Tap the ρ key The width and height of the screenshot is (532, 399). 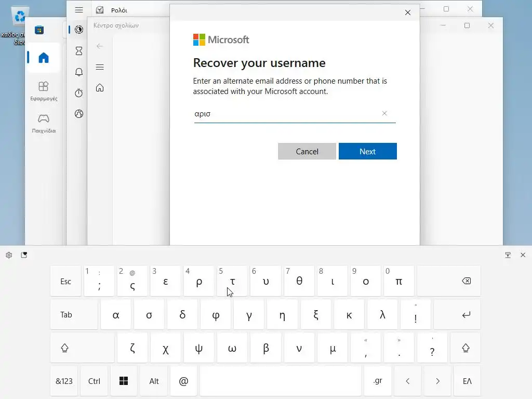[x=199, y=281]
